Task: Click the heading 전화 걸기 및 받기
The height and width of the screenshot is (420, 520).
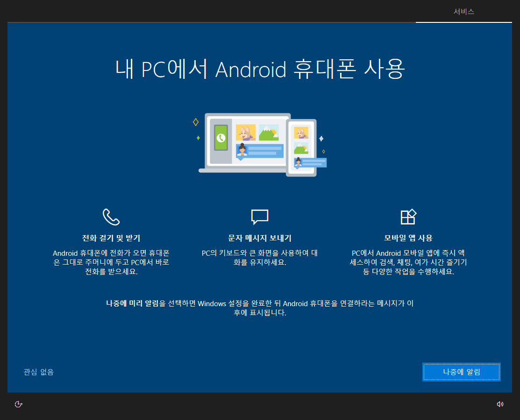Action: [111, 238]
